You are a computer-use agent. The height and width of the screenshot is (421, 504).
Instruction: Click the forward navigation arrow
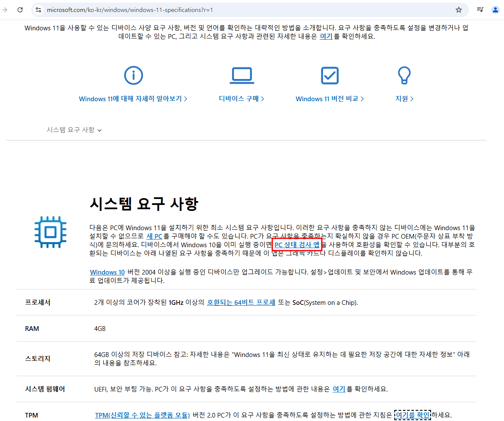5,10
